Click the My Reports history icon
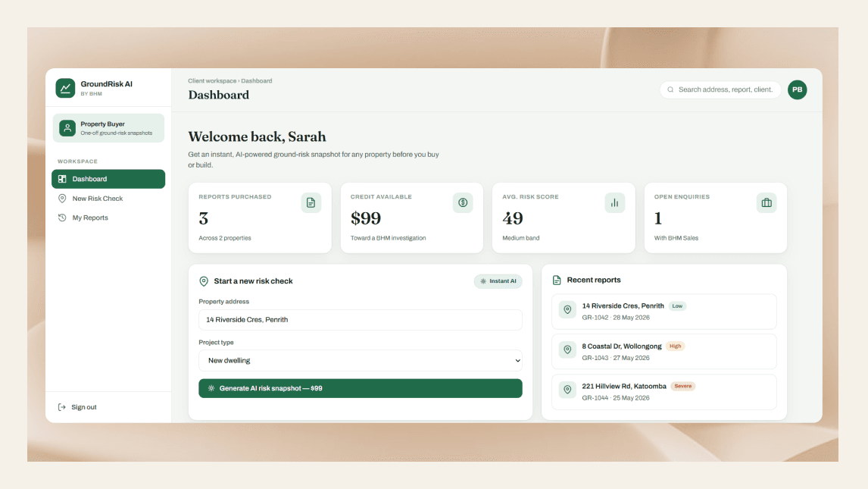The image size is (868, 489). [62, 218]
